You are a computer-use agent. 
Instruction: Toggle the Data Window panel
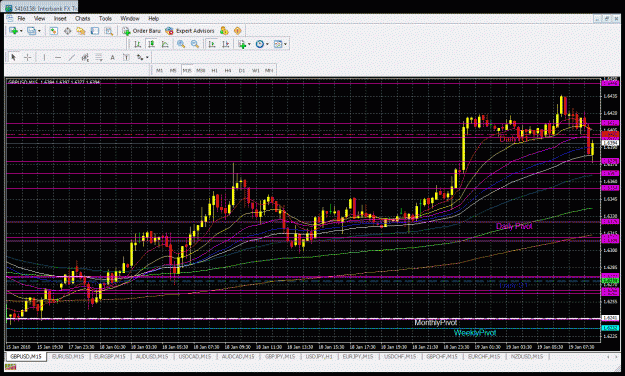67,31
